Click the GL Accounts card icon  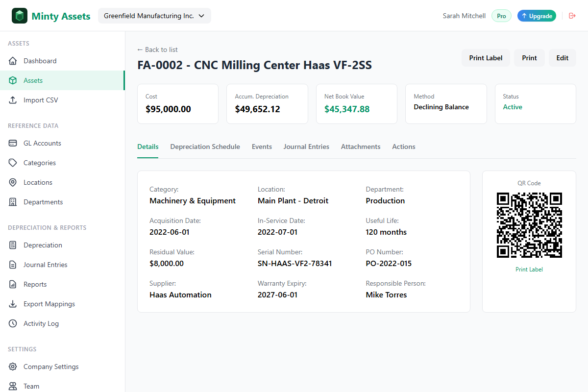tap(13, 143)
